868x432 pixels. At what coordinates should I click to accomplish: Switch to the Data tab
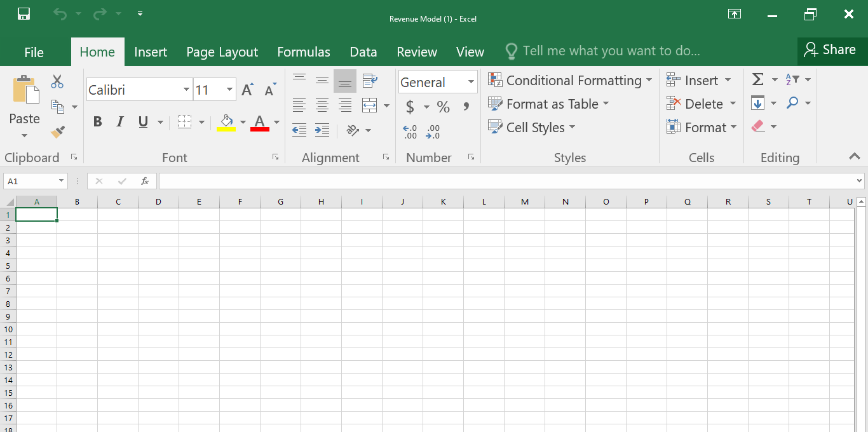(363, 52)
